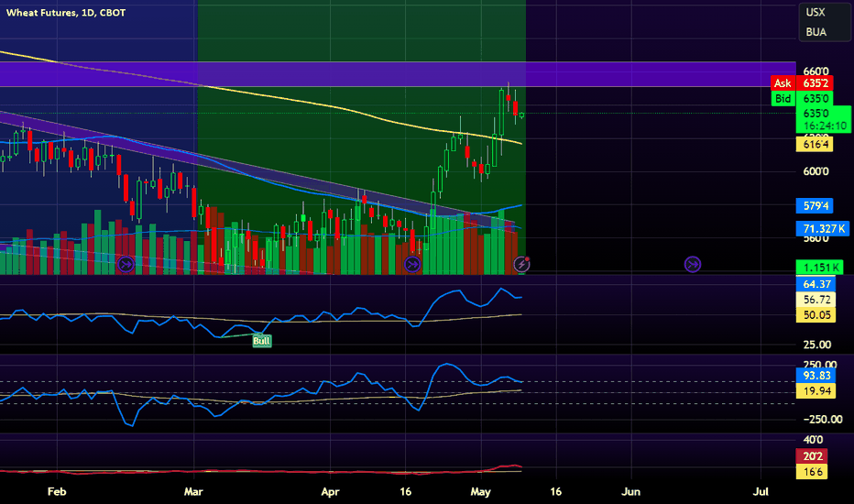Screen dimensions: 854x504
Task: Click the purple event marker near late February
Action: (126, 265)
